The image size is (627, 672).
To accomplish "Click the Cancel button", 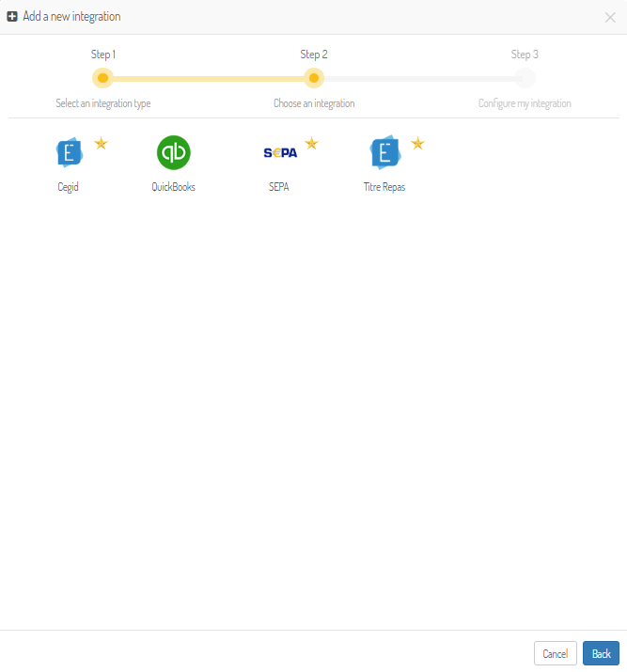I will tap(555, 653).
